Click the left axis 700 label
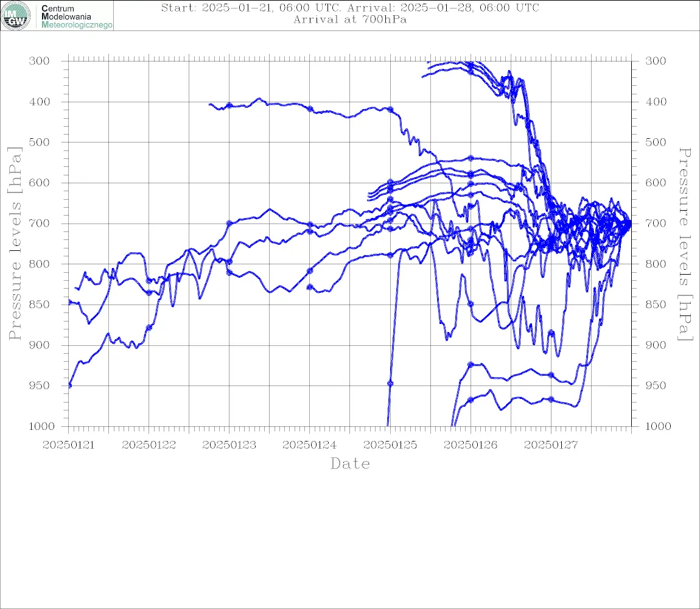Image resolution: width=700 pixels, height=609 pixels. coord(40,224)
